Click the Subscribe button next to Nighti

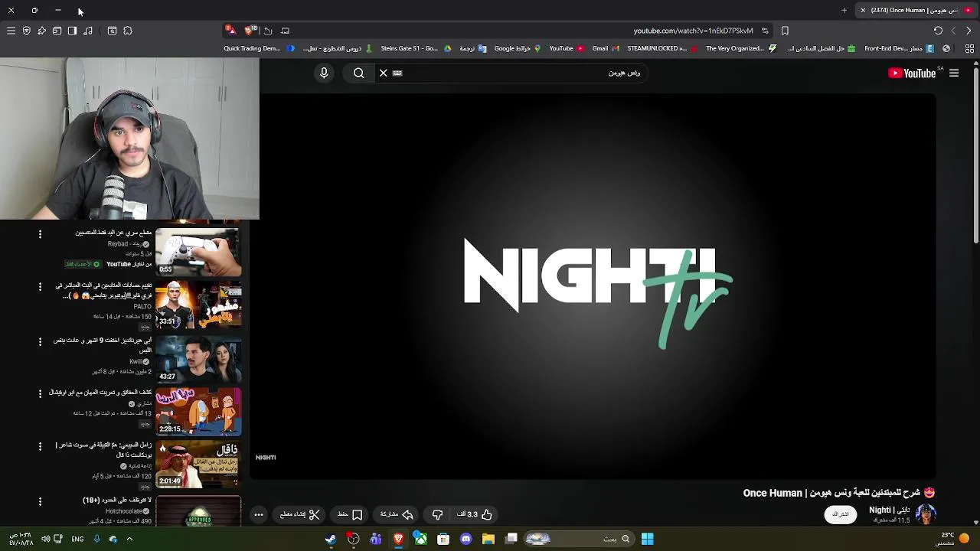tap(841, 514)
